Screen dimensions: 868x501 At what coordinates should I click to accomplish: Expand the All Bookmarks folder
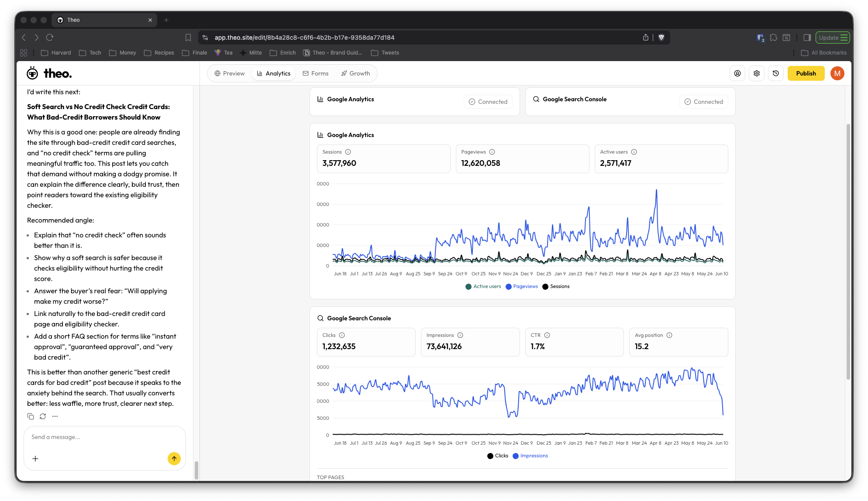[824, 53]
